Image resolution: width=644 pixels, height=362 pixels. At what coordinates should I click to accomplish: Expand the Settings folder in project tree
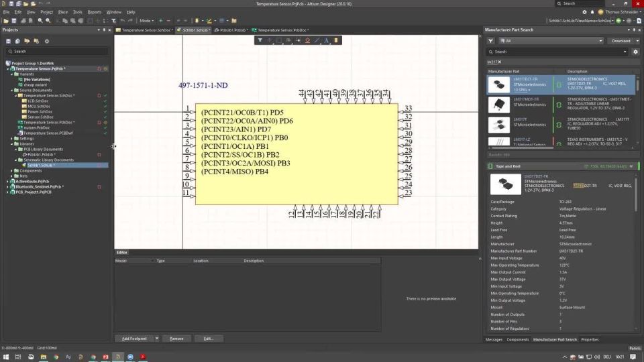12,139
